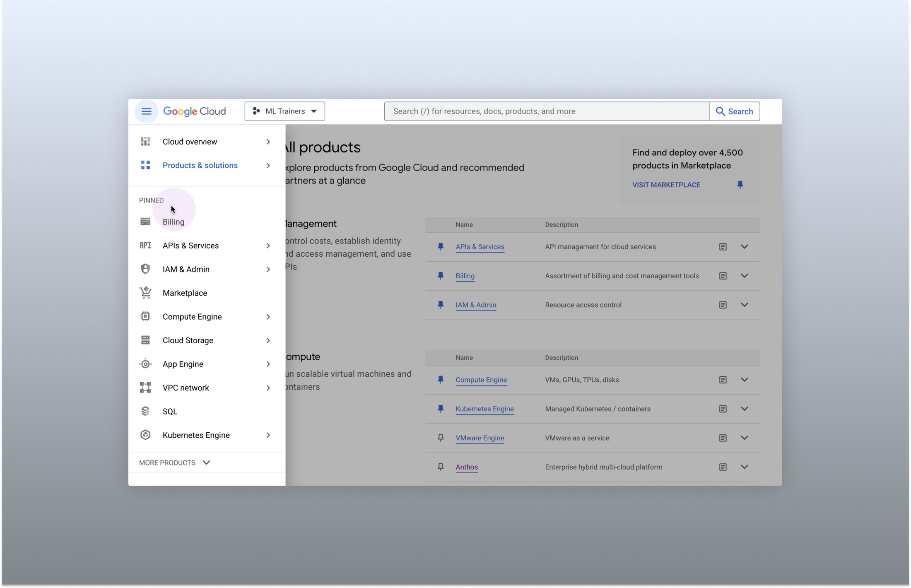Click the Google Cloud logo
Screen dimensions: 911x588
point(194,111)
